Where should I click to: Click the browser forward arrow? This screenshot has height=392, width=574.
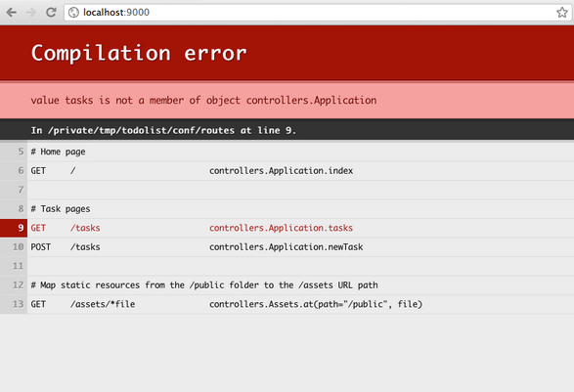coord(31,13)
